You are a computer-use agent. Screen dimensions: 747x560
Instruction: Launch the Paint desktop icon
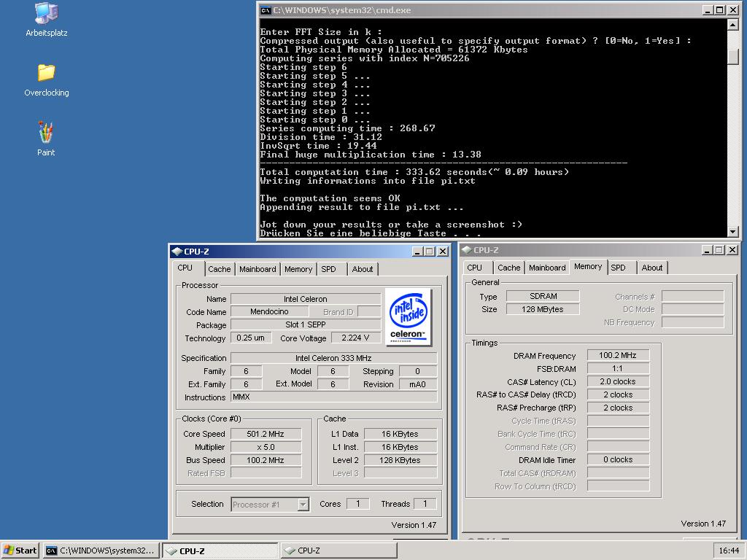pyautogui.click(x=46, y=139)
